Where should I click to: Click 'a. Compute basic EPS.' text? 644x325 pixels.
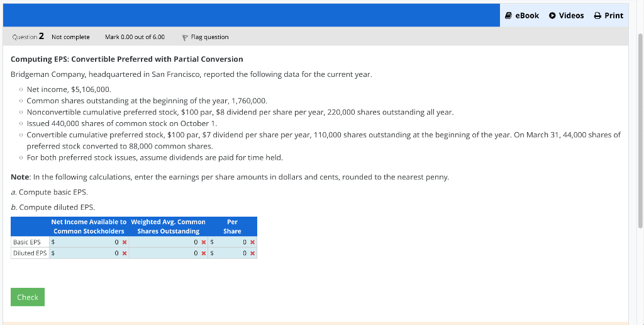click(x=49, y=192)
